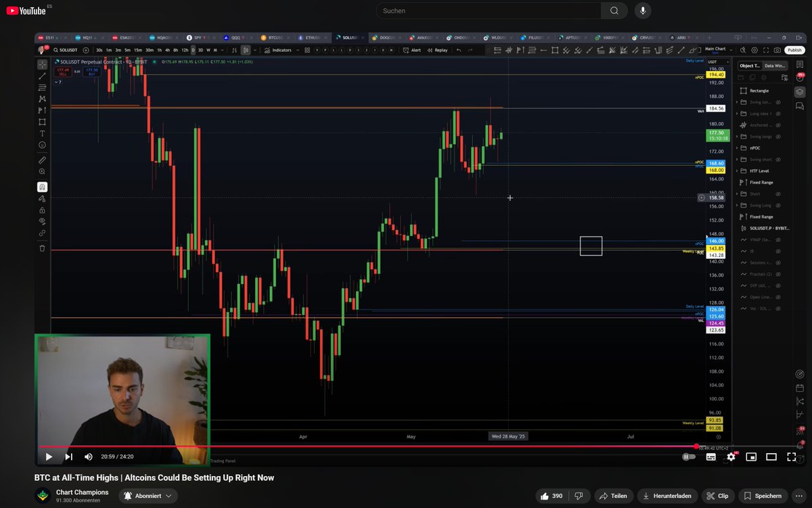Toggle visibility of Fractals indicator
812x508 pixels.
pos(778,274)
